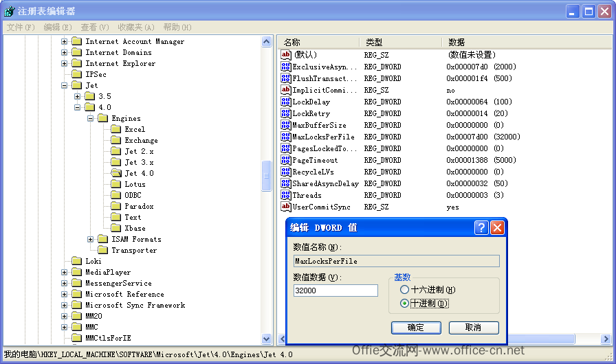This screenshot has height=364, width=616.
Task: Collapse the Engines tree node
Action: (x=90, y=118)
